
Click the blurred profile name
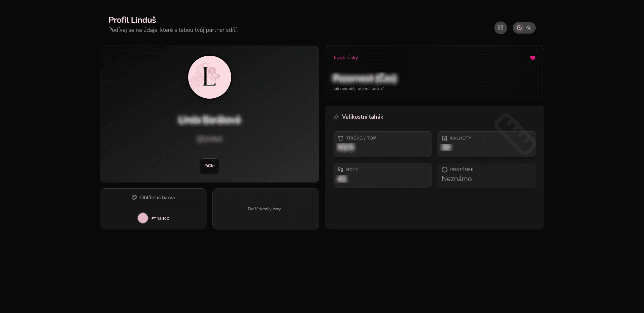coord(209,120)
